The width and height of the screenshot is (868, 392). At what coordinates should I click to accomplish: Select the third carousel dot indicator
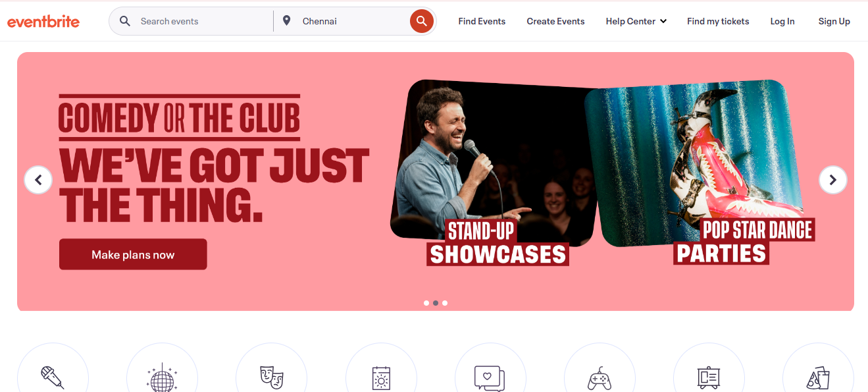[x=444, y=303]
